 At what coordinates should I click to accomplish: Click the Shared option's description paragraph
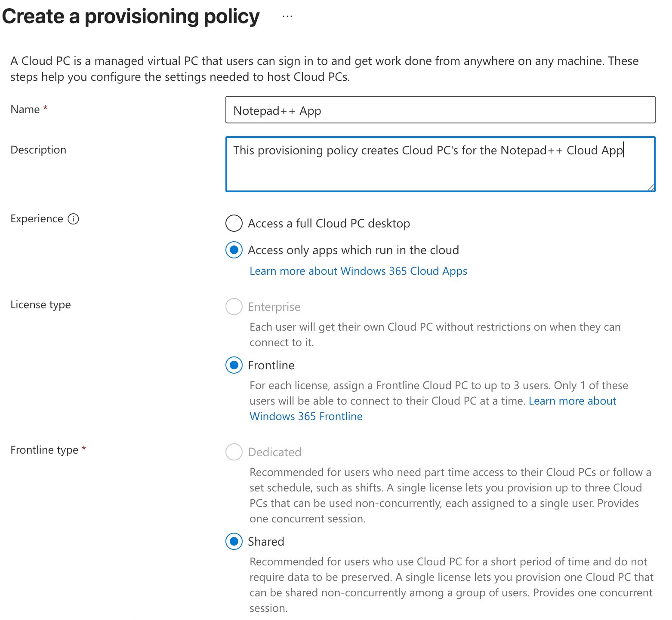[451, 585]
